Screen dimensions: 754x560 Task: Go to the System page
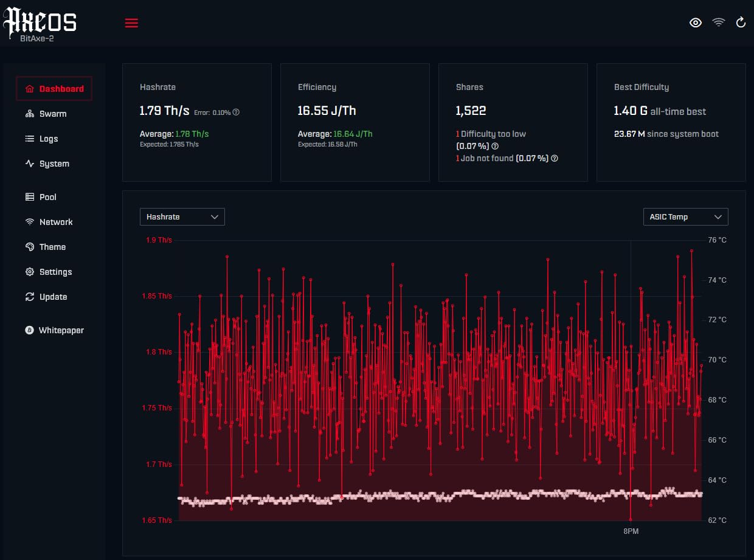pos(47,164)
